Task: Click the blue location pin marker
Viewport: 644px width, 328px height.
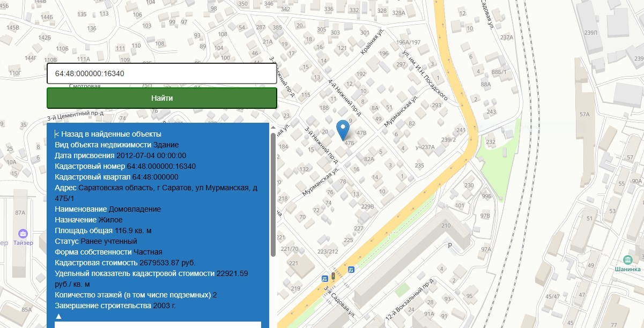Action: (342, 129)
